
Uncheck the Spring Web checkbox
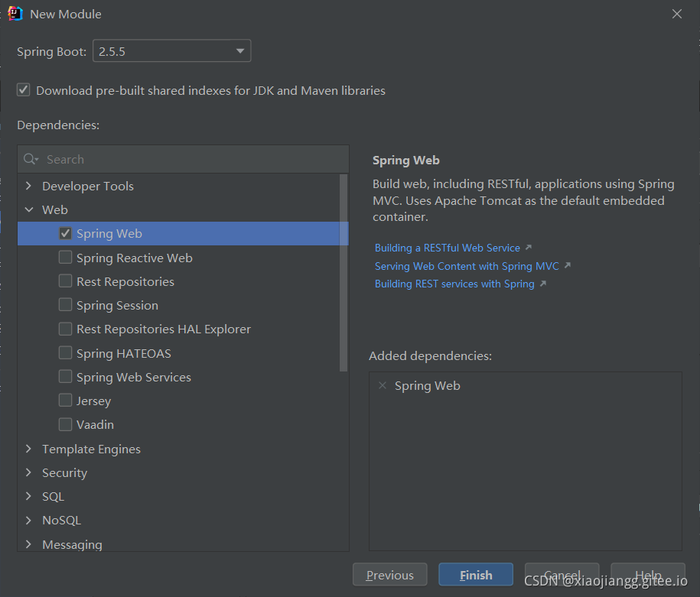(65, 233)
